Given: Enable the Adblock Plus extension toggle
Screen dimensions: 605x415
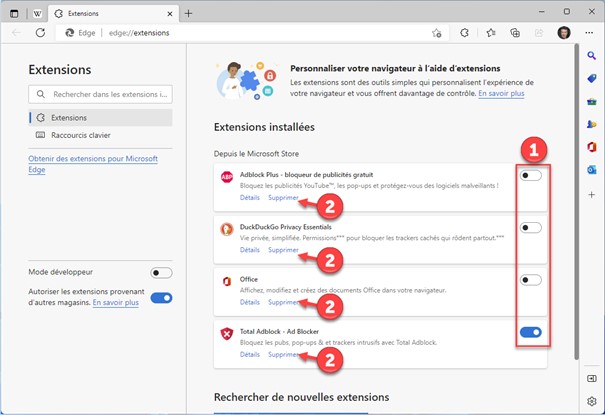Looking at the screenshot, I should pyautogui.click(x=531, y=176).
